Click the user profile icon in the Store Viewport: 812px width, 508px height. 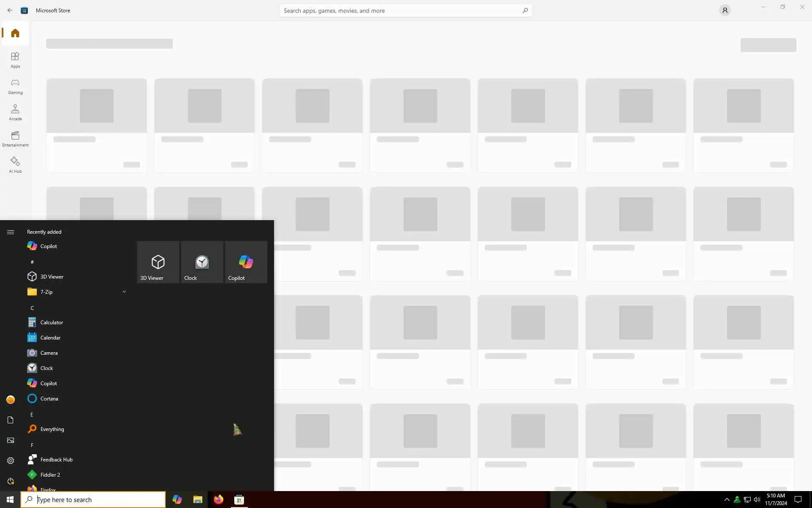pos(724,10)
